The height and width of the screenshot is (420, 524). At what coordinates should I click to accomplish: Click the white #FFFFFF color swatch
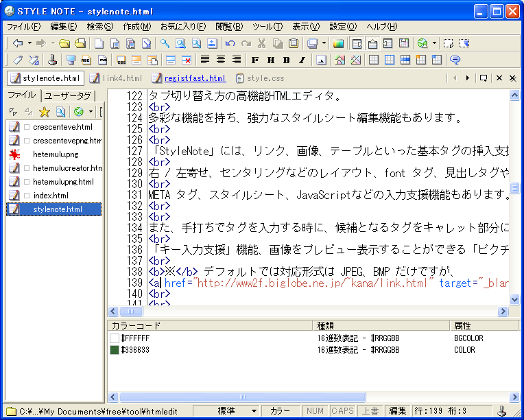coord(115,338)
